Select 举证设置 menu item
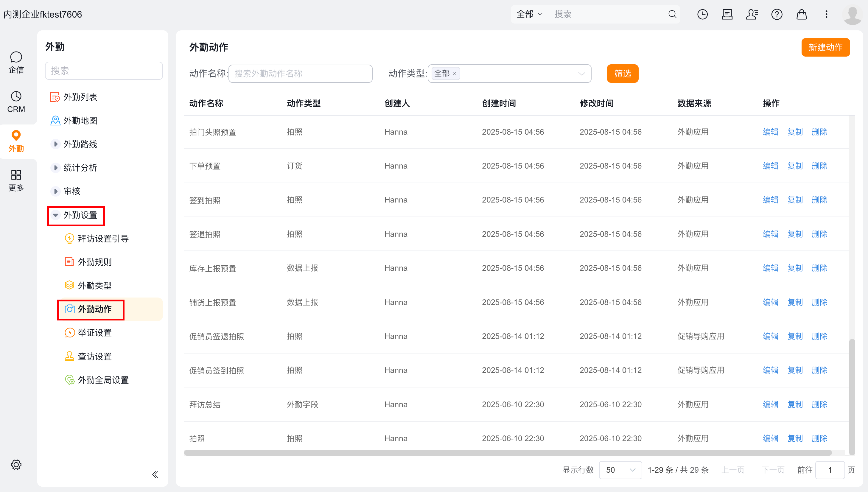The image size is (868, 492). click(x=88, y=332)
